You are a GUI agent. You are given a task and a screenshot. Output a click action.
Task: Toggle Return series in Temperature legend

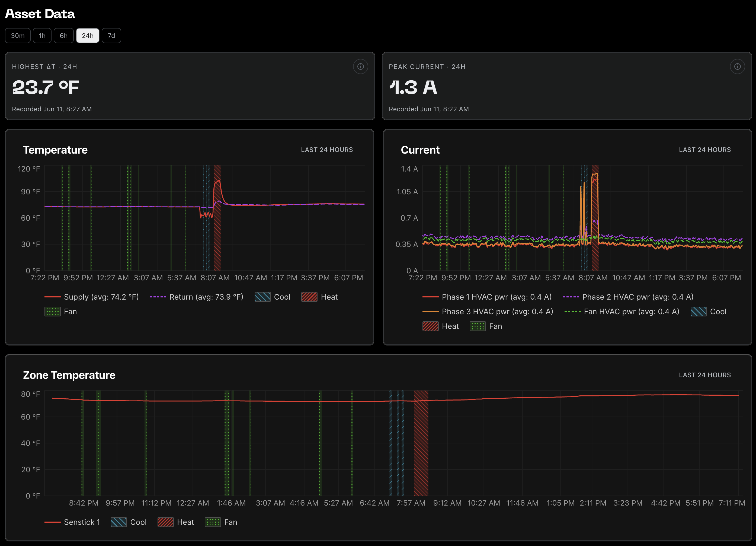197,297
